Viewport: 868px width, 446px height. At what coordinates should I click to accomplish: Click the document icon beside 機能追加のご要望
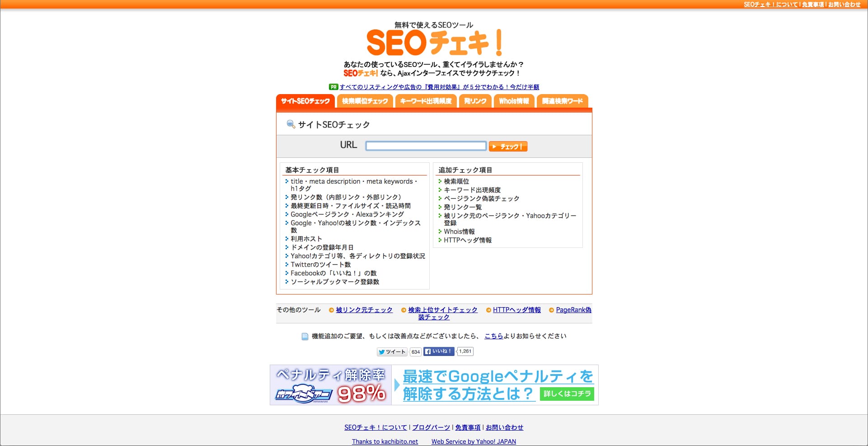pyautogui.click(x=305, y=336)
